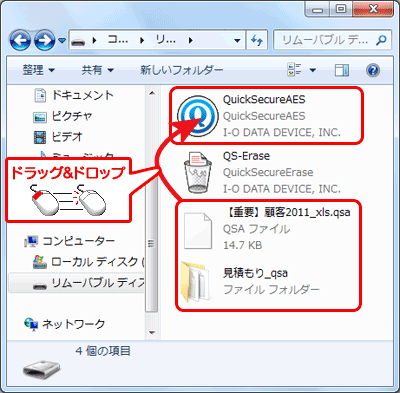
Task: Click the ネットワーク globe icon
Action: tap(31, 324)
